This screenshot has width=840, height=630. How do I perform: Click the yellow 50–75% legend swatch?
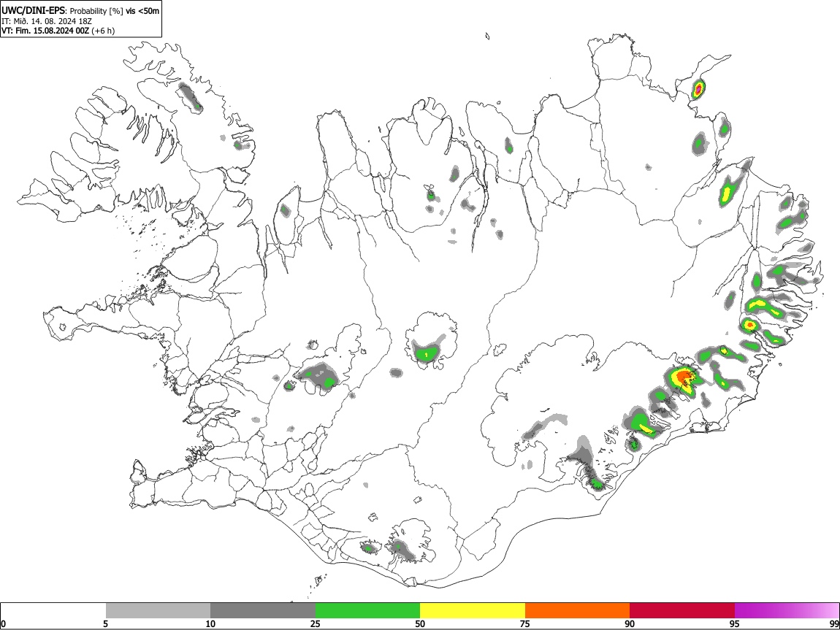tap(473, 611)
